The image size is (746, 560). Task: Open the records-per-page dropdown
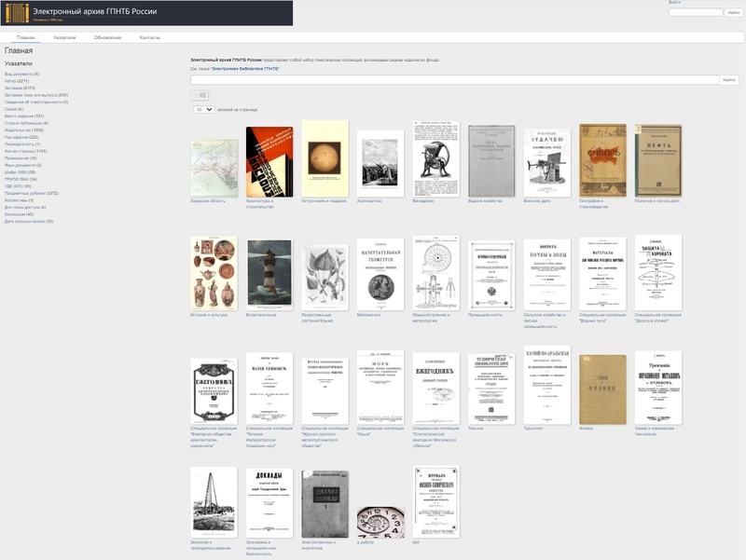(x=203, y=109)
